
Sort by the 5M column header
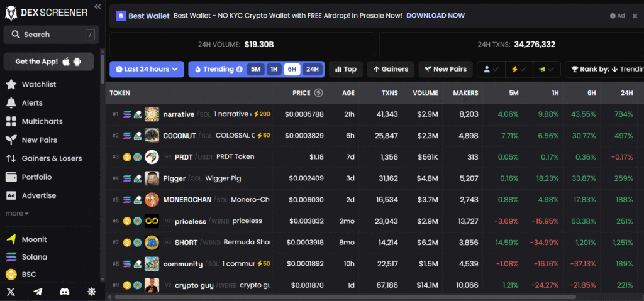pos(513,93)
